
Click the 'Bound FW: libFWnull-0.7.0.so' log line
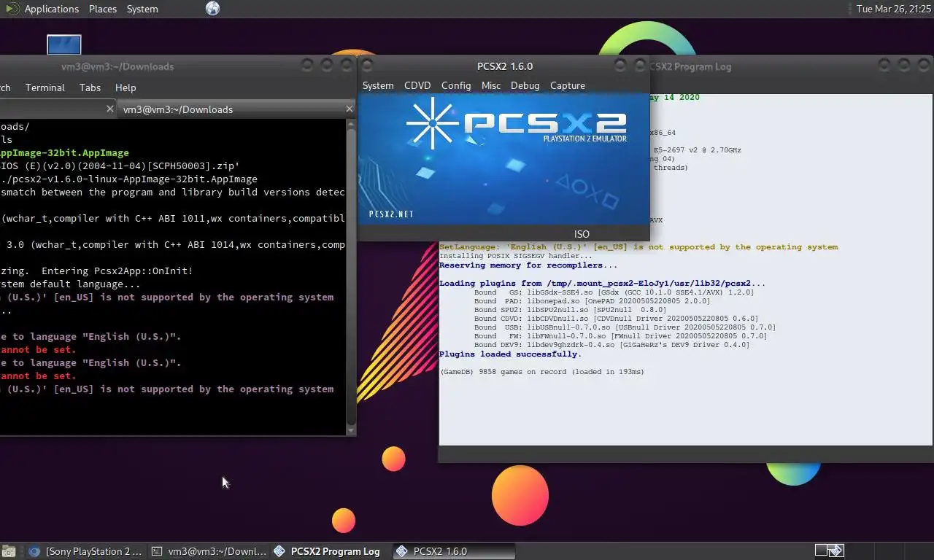pyautogui.click(x=620, y=336)
